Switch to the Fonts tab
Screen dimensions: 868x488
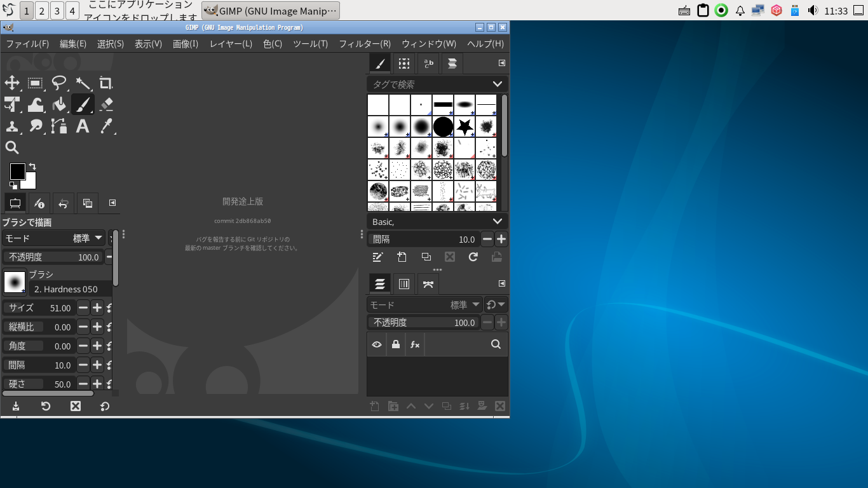(428, 64)
